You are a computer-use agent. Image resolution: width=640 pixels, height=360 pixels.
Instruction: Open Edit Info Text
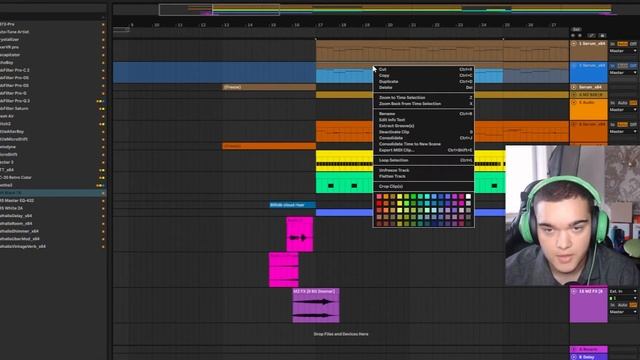[x=424, y=120]
